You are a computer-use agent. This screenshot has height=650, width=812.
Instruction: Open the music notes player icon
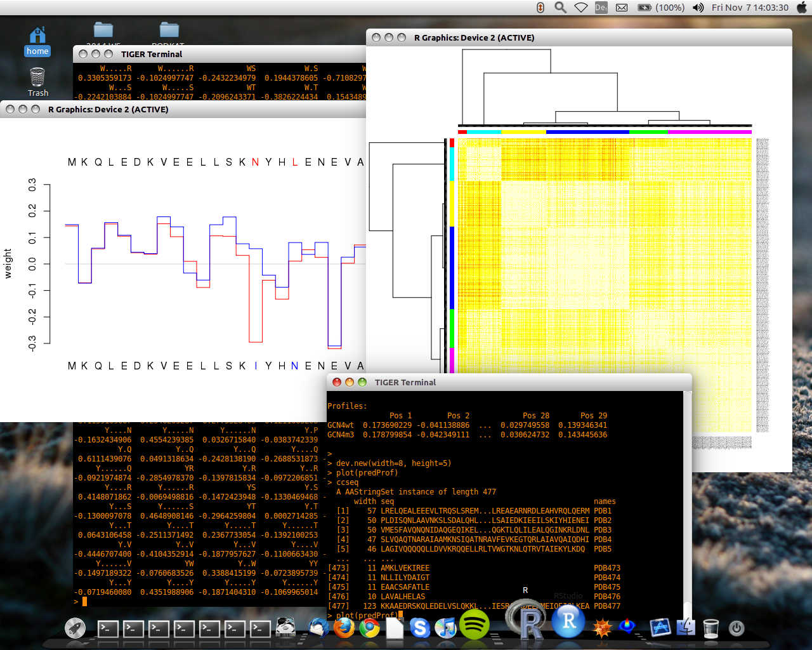[445, 628]
